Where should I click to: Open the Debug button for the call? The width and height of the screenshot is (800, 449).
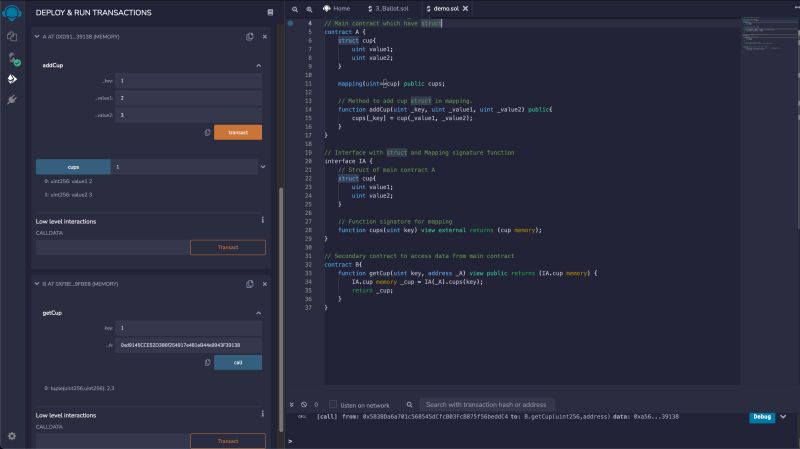pos(762,417)
